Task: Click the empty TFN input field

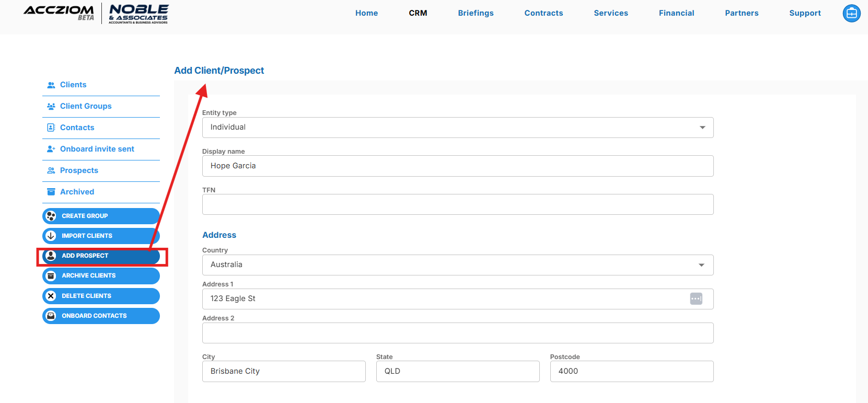Action: (x=458, y=204)
